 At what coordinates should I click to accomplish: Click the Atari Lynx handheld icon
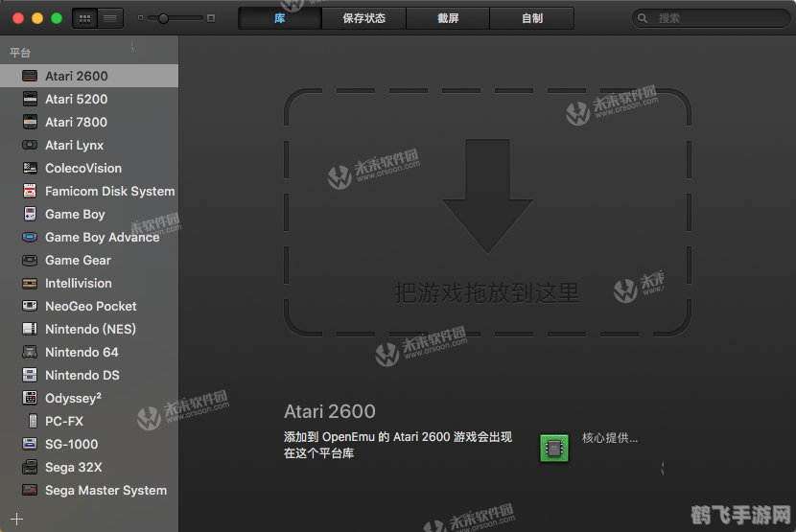pos(30,145)
